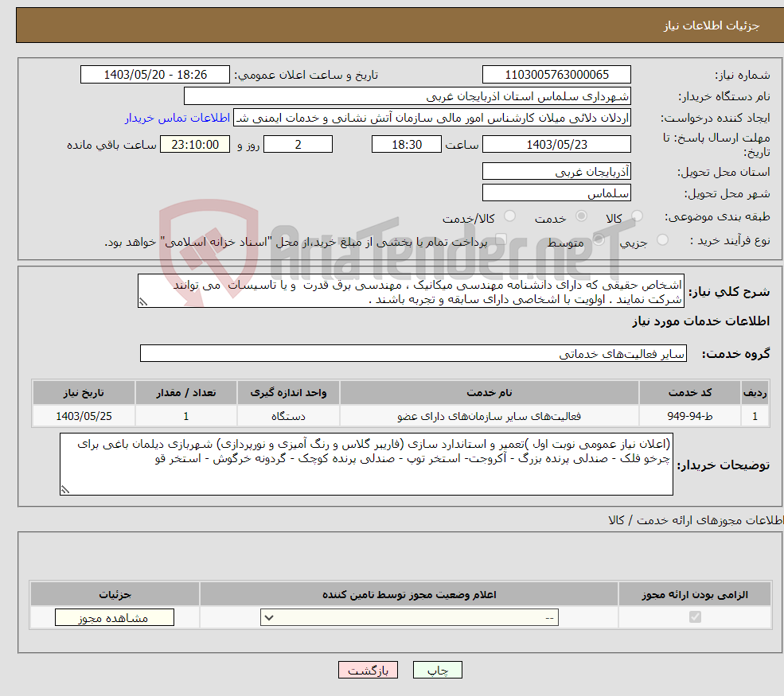Click the announcement date field 1403/05/20 - 18:26
784x696 pixels.
[155, 75]
